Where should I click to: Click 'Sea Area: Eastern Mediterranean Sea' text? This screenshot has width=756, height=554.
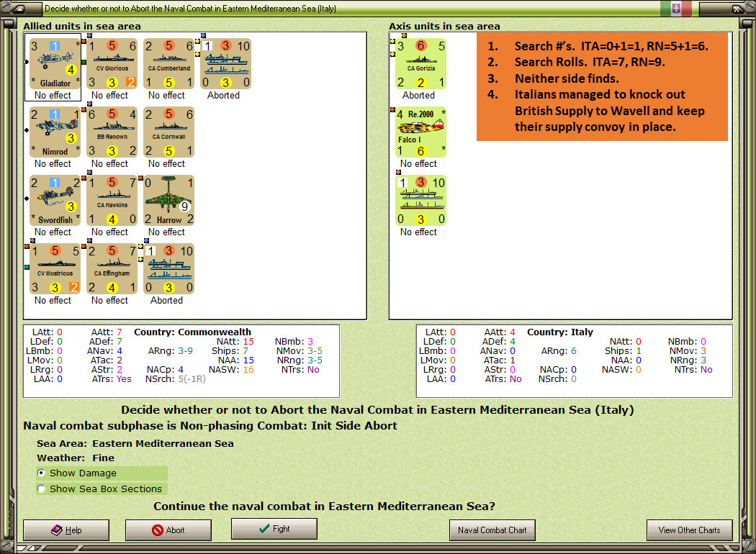[x=135, y=443]
